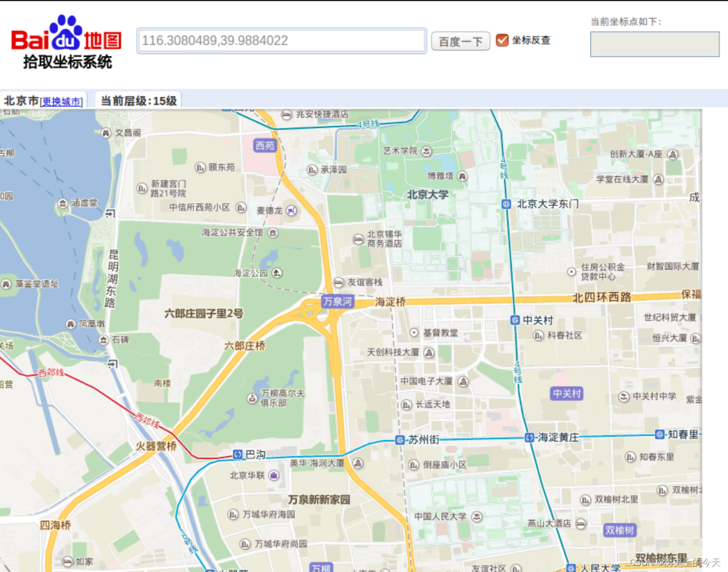Uncheck coordinate reverse lookup option

(x=502, y=41)
